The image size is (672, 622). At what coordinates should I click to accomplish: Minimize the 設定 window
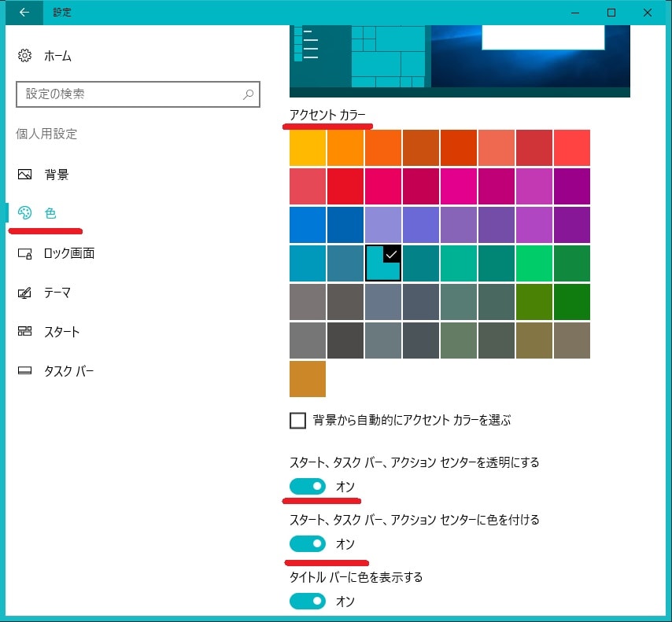coord(575,13)
